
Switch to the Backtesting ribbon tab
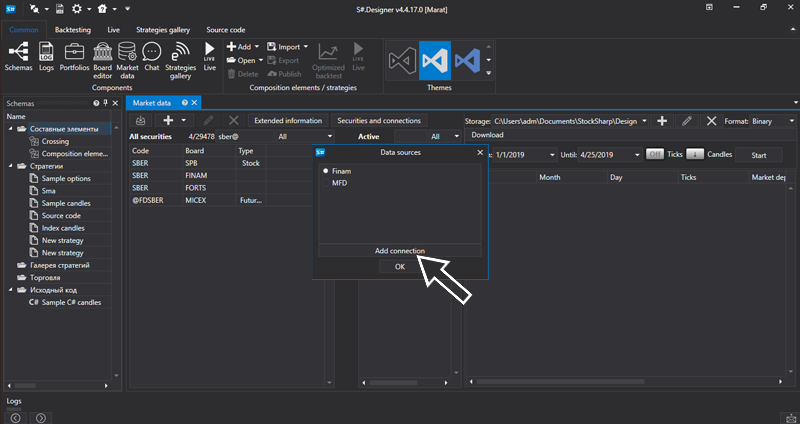pos(72,31)
